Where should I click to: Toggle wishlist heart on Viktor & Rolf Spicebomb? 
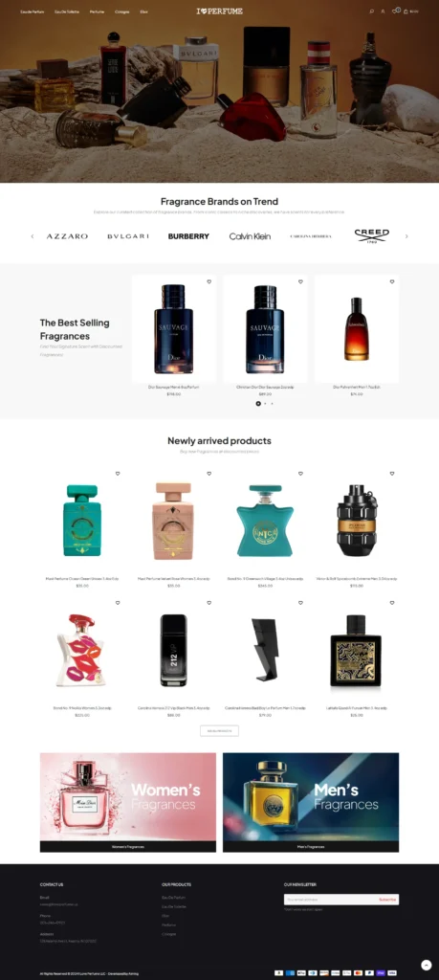(392, 474)
